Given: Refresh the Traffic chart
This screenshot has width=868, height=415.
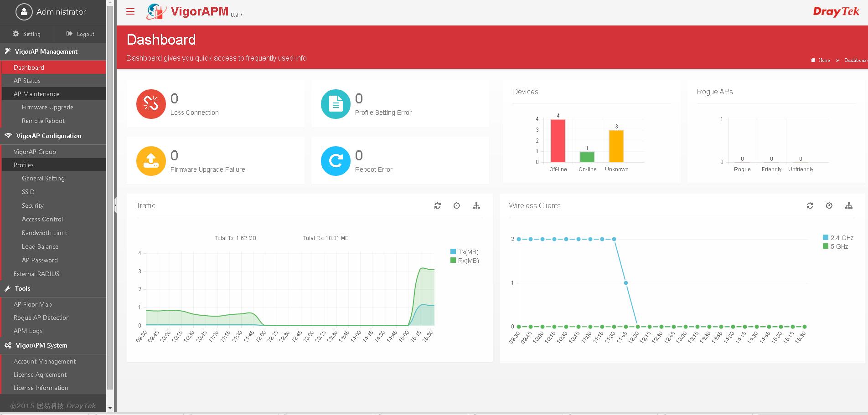Looking at the screenshot, I should click(438, 206).
